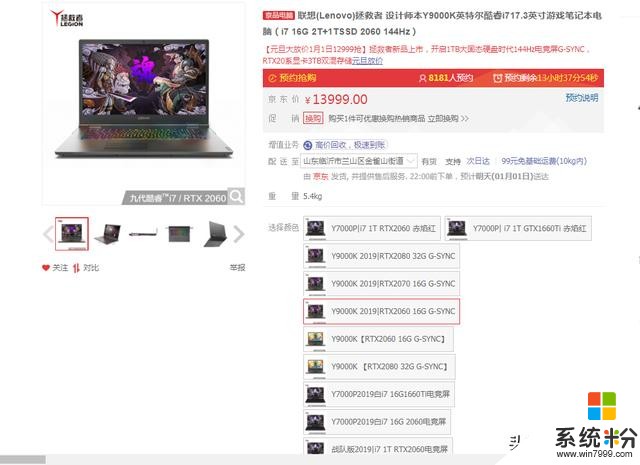Choose Y7000P2019白i7 16G1660Ti电竞屏 option
The image size is (640, 465).
[x=379, y=394]
